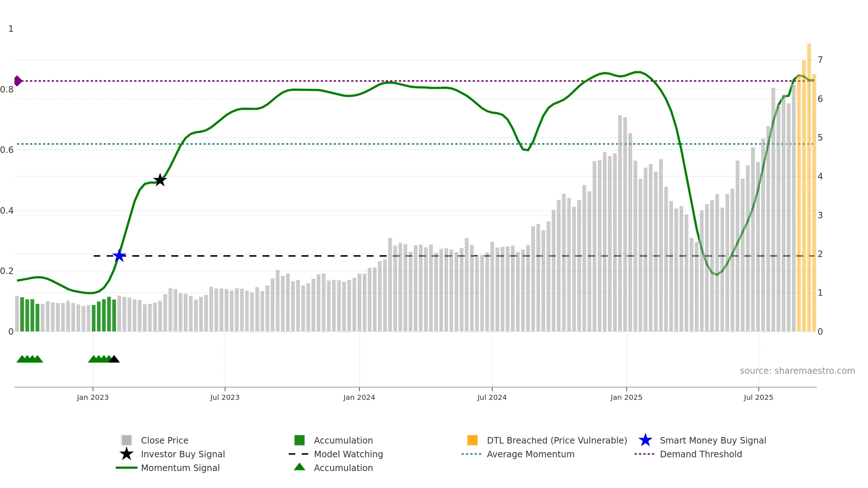Click the Jul 2024 axis label
The height and width of the screenshot is (488, 868).
point(492,397)
